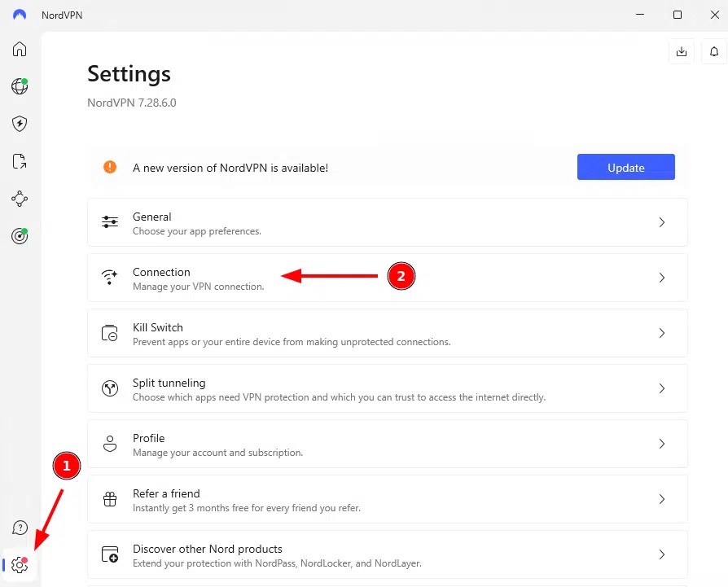Open the Meshnet icon in sidebar
The image size is (728, 587).
tap(20, 199)
